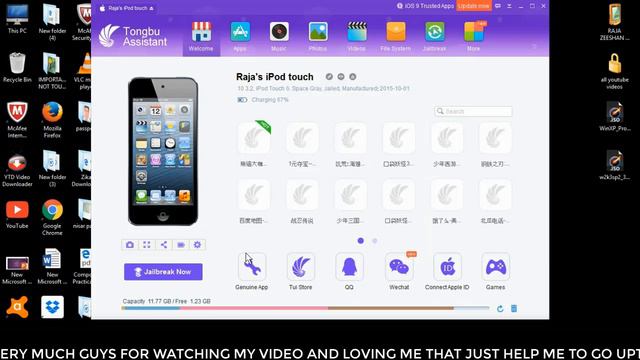Open the Videos tab
Image resolution: width=640 pixels, height=360 pixels.
[357, 37]
